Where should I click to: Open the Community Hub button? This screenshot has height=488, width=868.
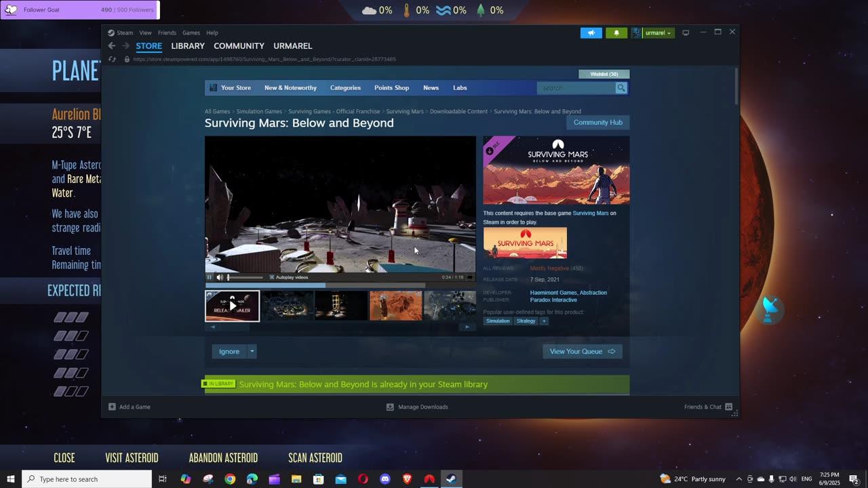coord(597,123)
